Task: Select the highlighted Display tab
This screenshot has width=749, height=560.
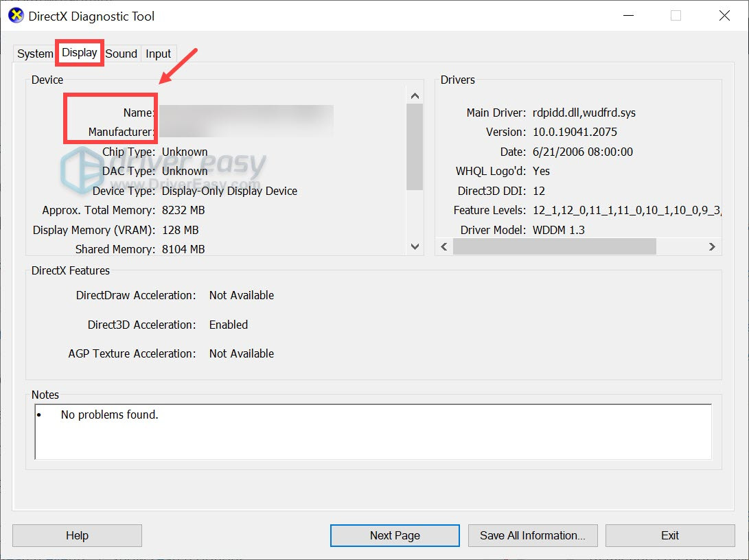Action: (78, 51)
